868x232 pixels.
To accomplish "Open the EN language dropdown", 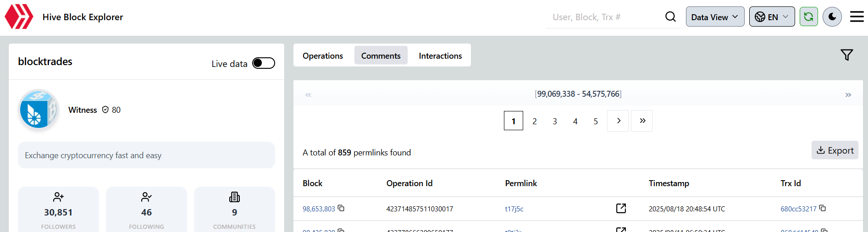I will 772,17.
